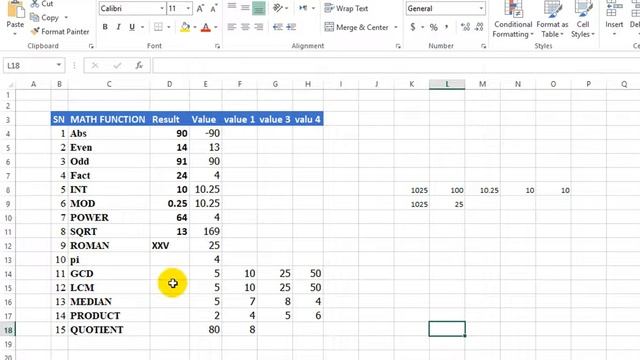Open Font group dialog launcher
The width and height of the screenshot is (640, 360).
click(x=218, y=46)
